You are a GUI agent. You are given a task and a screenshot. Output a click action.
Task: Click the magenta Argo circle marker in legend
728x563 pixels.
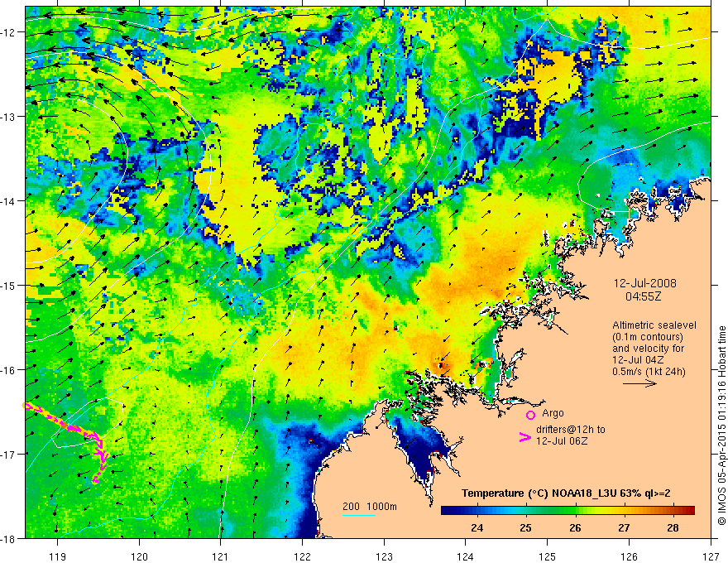point(530,415)
